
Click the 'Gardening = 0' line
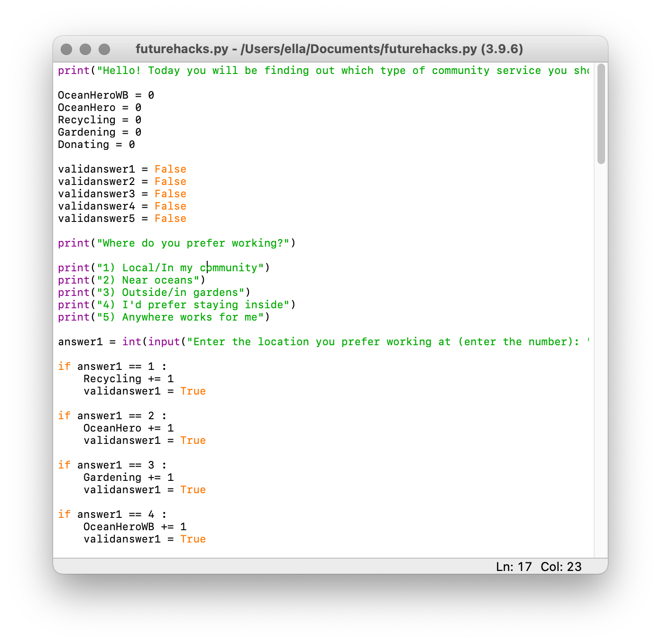pyautogui.click(x=100, y=132)
